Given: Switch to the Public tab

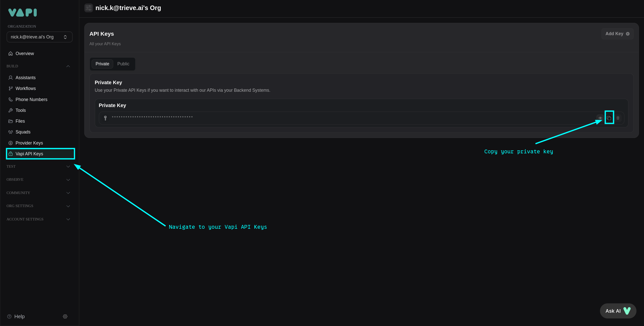Looking at the screenshot, I should (123, 64).
